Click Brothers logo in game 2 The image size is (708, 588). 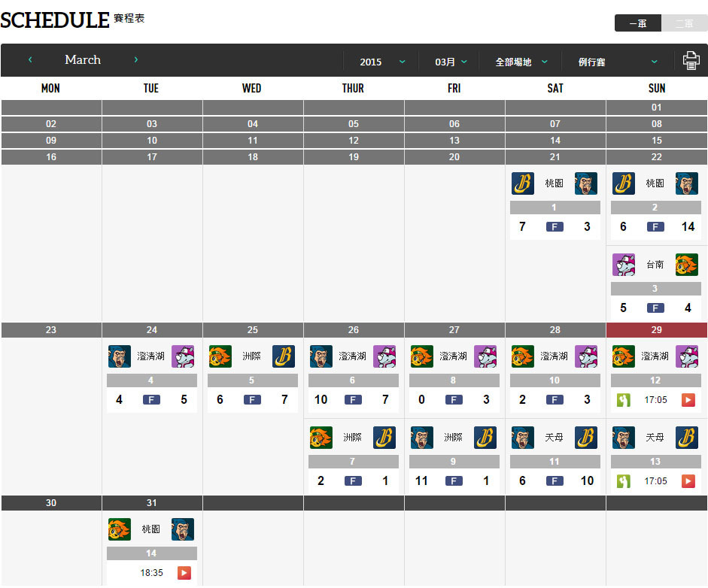pos(624,183)
